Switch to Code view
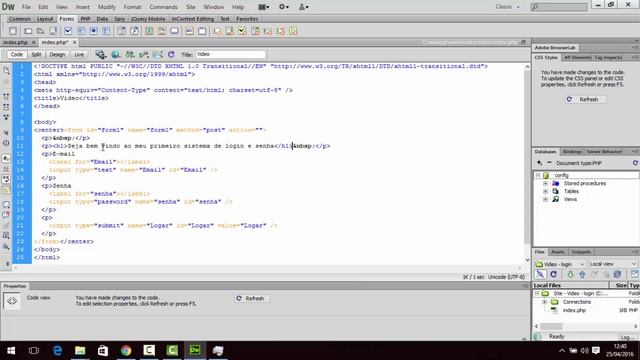This screenshot has width=640, height=360. [17, 54]
